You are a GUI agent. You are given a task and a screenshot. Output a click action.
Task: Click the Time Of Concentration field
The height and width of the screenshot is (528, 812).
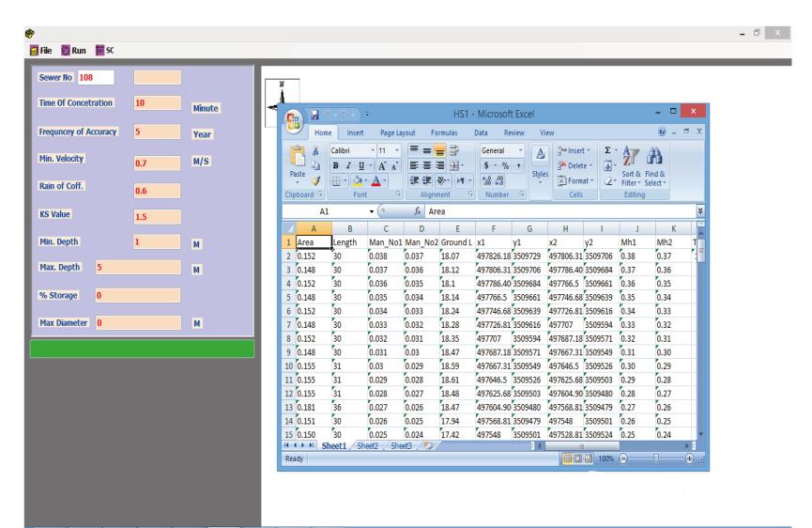click(158, 102)
